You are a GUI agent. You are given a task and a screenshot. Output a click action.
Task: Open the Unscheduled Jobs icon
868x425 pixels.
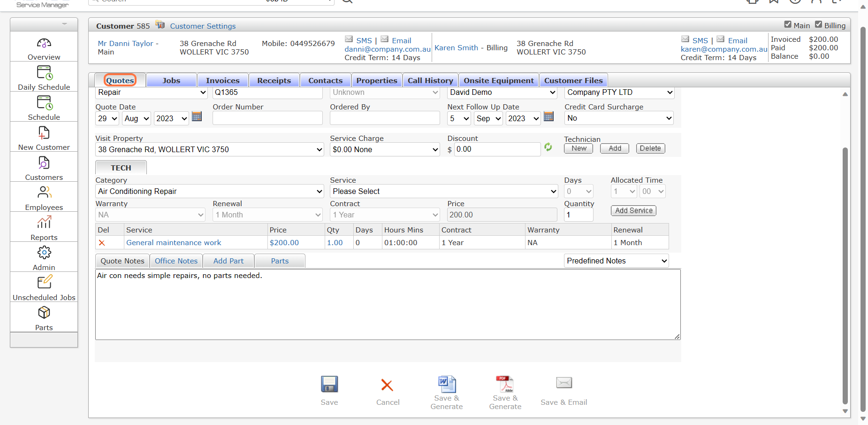(x=44, y=282)
